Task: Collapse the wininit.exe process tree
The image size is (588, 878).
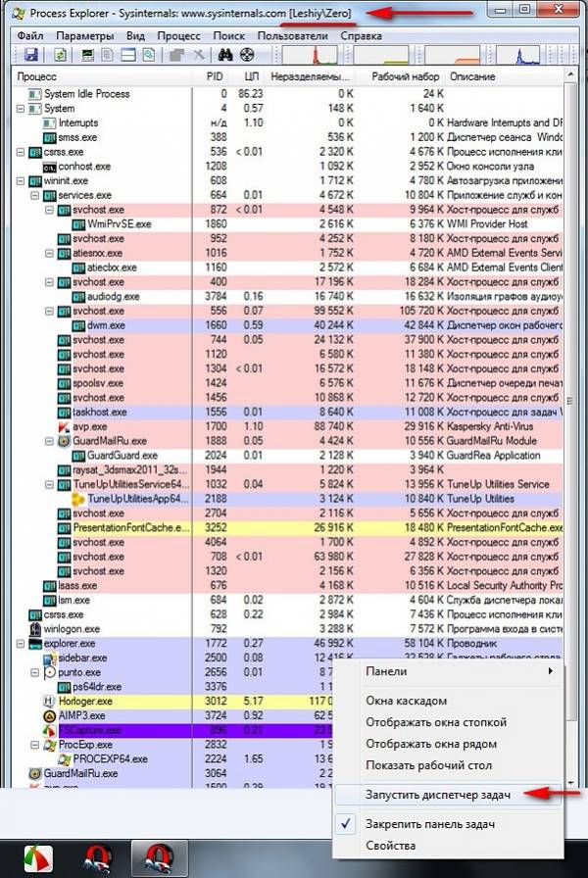Action: (x=22, y=181)
